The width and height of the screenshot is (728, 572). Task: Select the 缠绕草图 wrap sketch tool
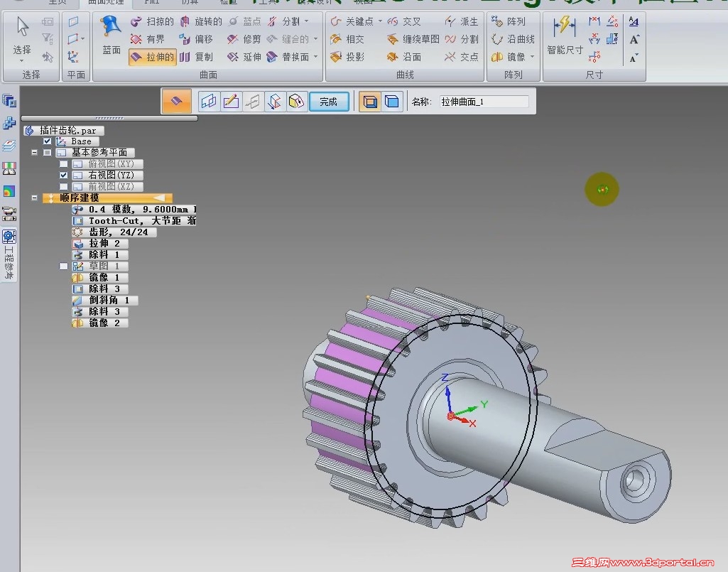tap(413, 39)
